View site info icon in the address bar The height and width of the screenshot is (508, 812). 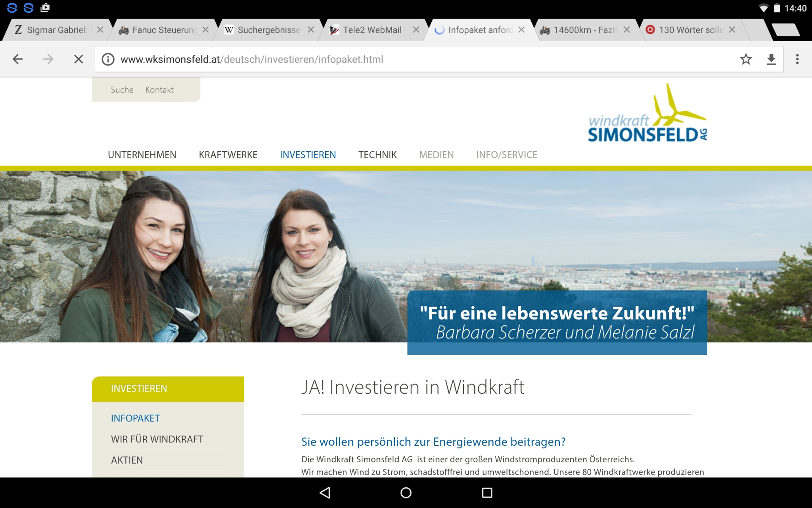point(108,60)
